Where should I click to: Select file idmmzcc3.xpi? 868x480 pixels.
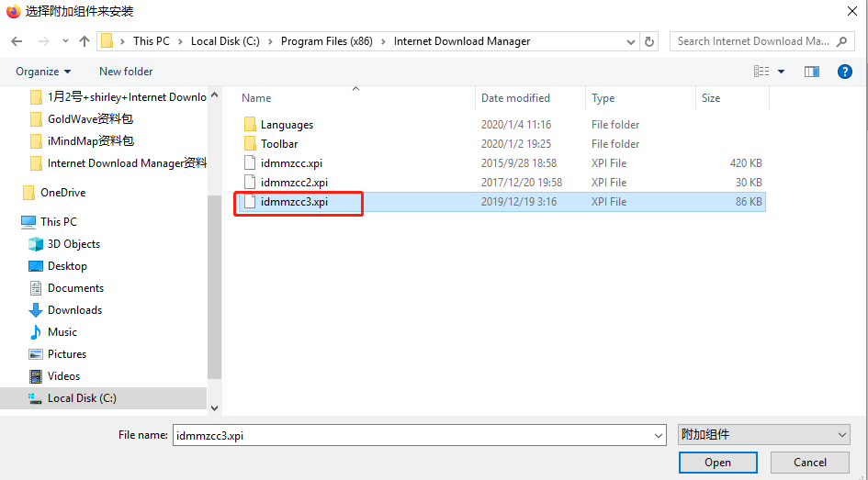[294, 202]
